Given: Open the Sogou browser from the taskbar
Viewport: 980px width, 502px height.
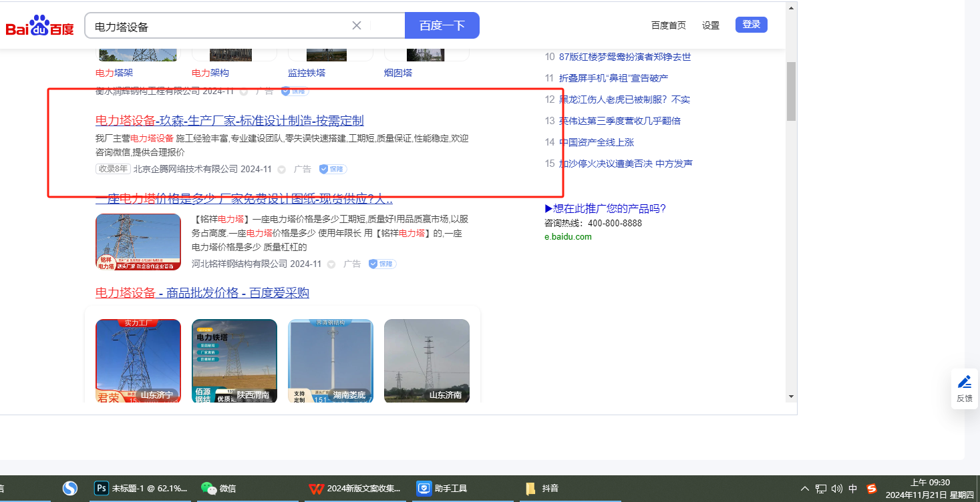Looking at the screenshot, I should [x=70, y=489].
